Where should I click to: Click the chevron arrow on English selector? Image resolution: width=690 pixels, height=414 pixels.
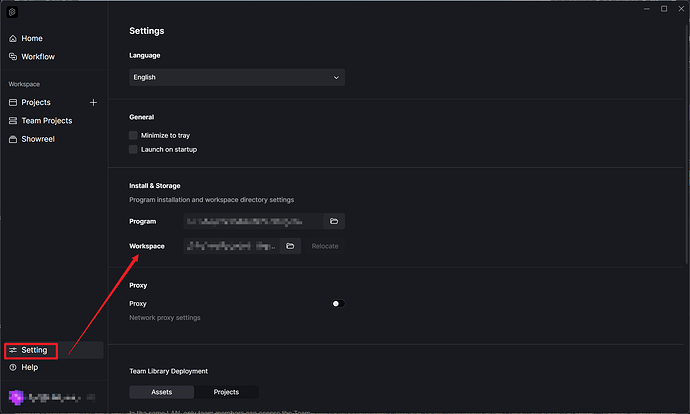335,77
